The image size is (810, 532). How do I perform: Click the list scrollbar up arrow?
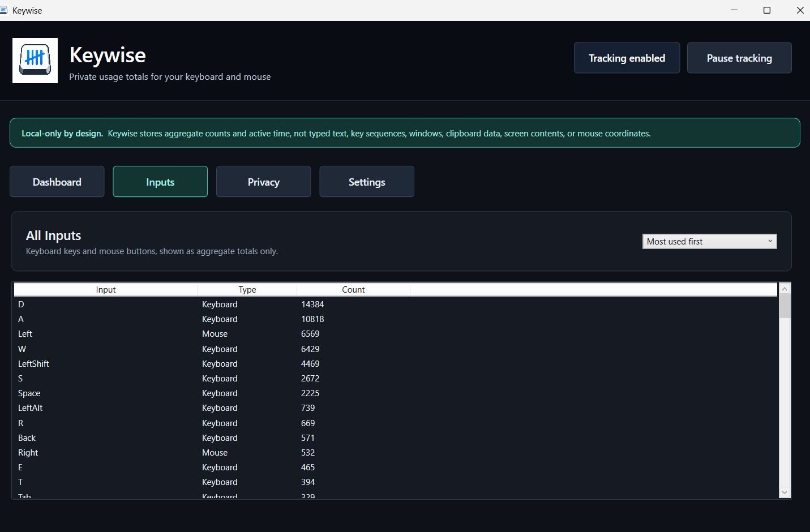tap(785, 289)
